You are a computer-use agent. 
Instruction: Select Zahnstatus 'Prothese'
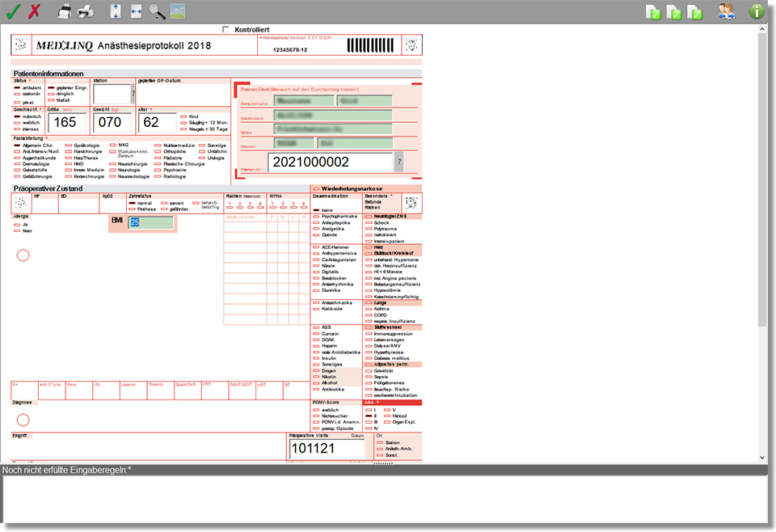[132, 209]
